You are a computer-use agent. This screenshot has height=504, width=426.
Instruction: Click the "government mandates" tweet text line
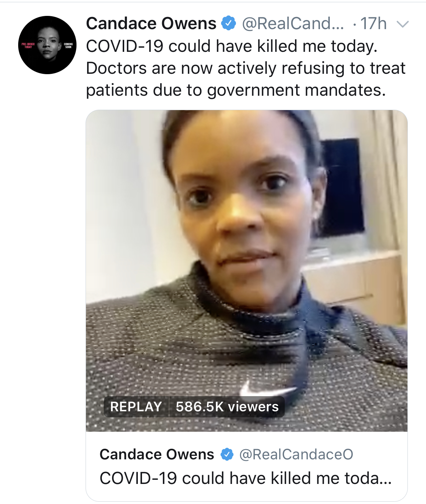tap(236, 90)
